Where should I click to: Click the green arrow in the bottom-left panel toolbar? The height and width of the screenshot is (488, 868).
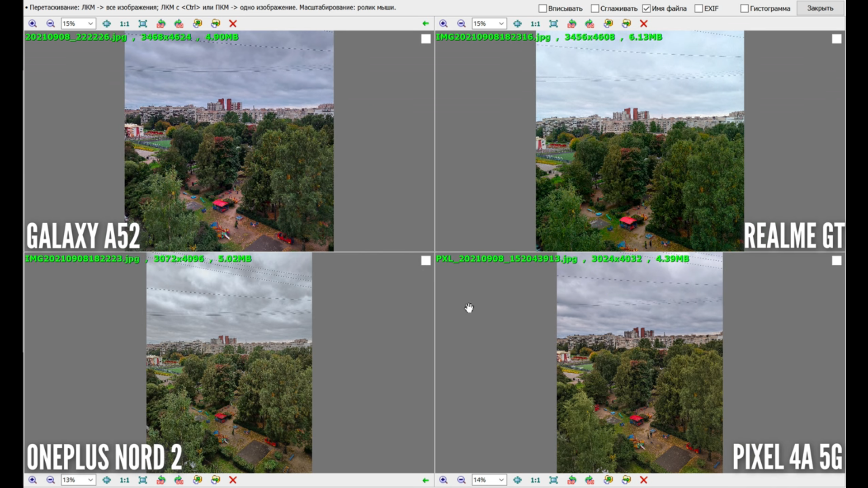[x=425, y=480]
